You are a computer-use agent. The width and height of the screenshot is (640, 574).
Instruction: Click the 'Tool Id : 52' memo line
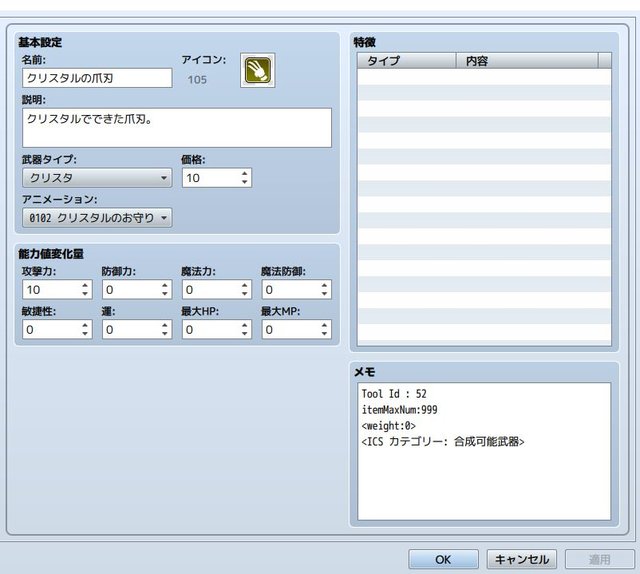(x=394, y=394)
